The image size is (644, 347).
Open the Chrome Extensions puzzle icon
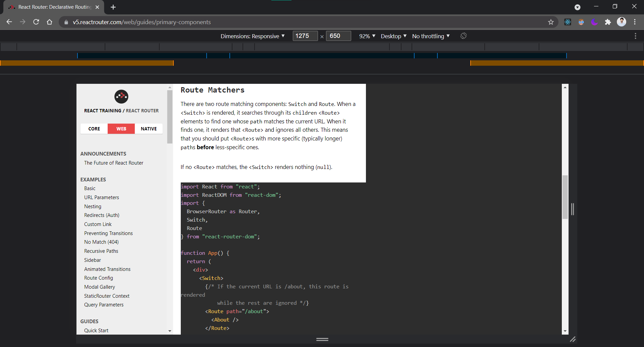click(x=608, y=22)
